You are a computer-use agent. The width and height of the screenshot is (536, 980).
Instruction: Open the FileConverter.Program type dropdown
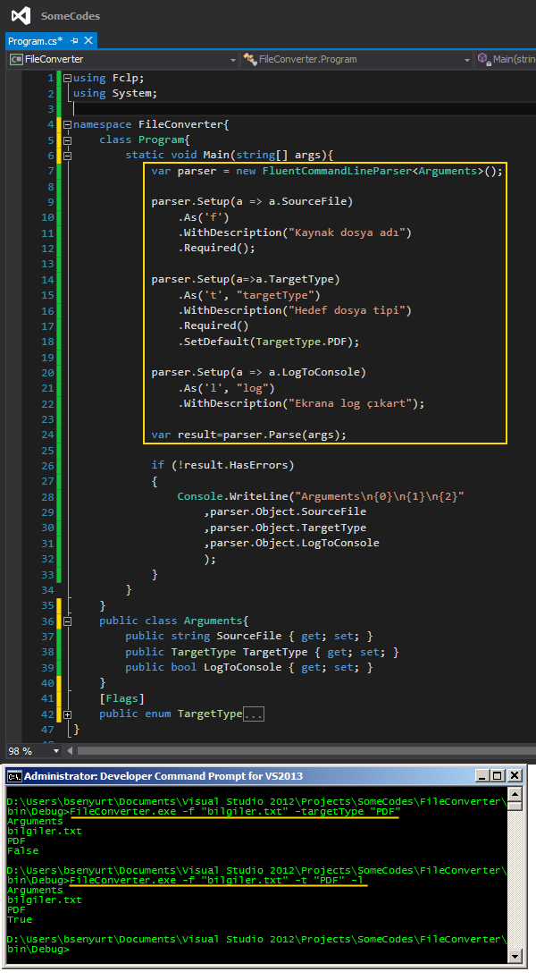coord(356,59)
